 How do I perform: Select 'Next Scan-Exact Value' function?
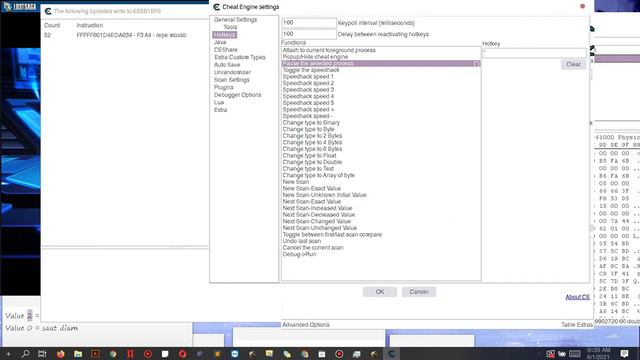pyautogui.click(x=381, y=201)
